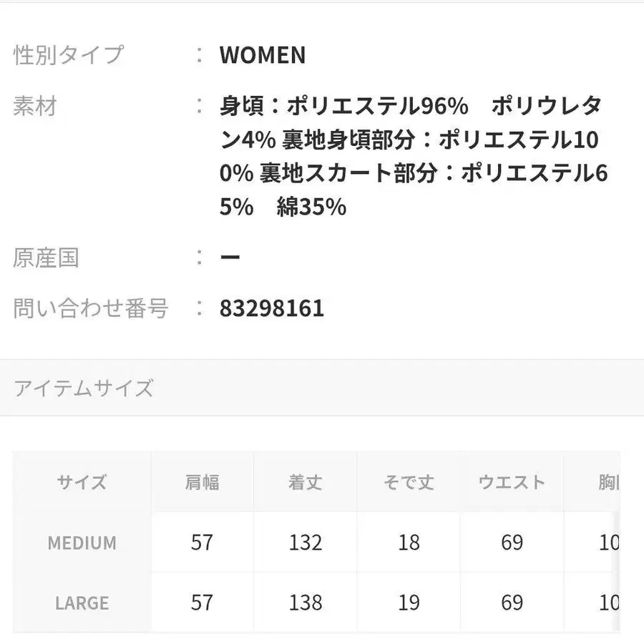
Task: Select the LARGE size row label
Action: (x=82, y=602)
